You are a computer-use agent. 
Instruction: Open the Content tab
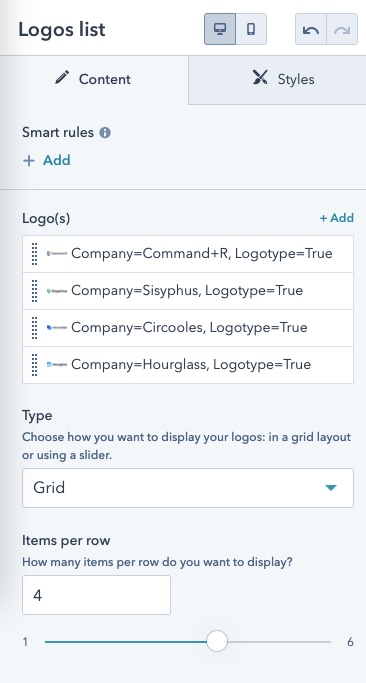pos(94,80)
